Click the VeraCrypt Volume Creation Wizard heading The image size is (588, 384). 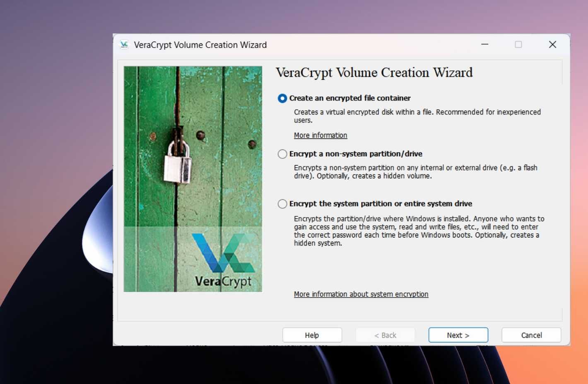click(x=374, y=73)
